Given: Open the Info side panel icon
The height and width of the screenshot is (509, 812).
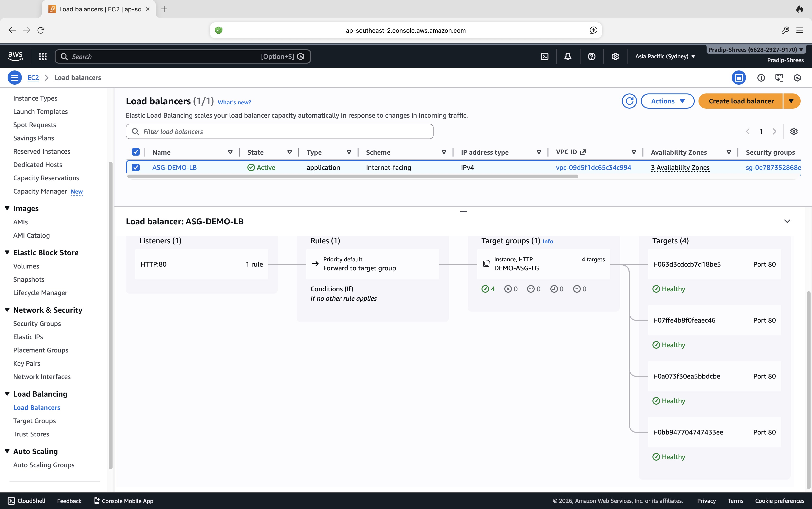Looking at the screenshot, I should 761,77.
